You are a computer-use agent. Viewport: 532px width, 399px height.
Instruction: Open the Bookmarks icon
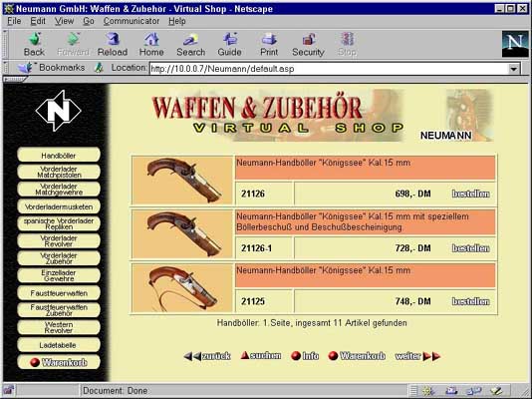[x=25, y=68]
